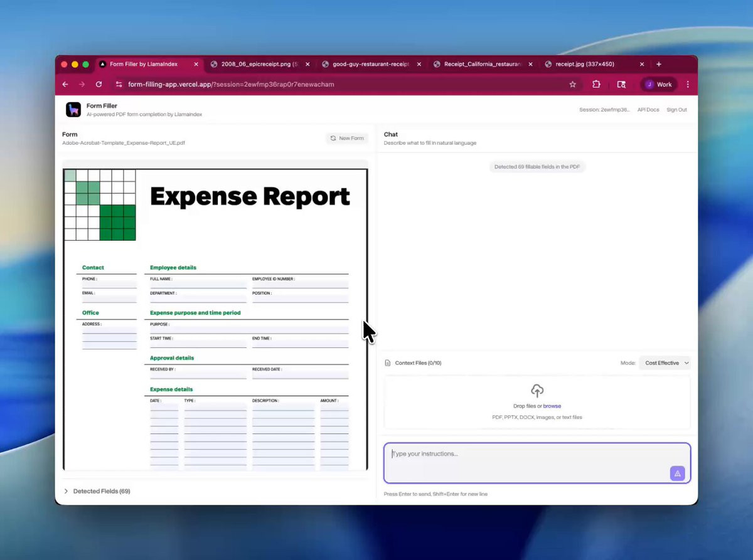Send instructions with the purple send icon
Viewport: 753px width, 560px height.
pyautogui.click(x=677, y=473)
